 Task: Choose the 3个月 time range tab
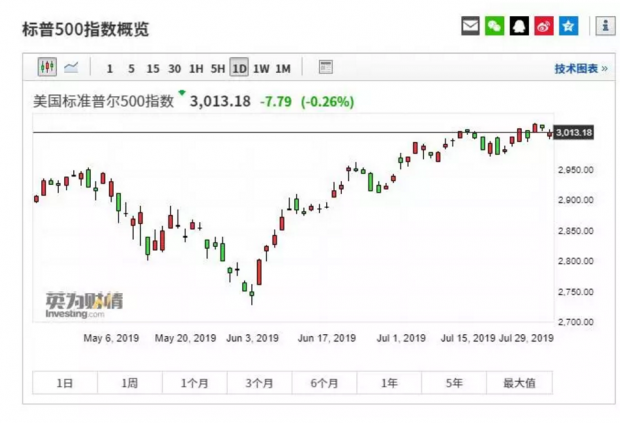(x=259, y=383)
